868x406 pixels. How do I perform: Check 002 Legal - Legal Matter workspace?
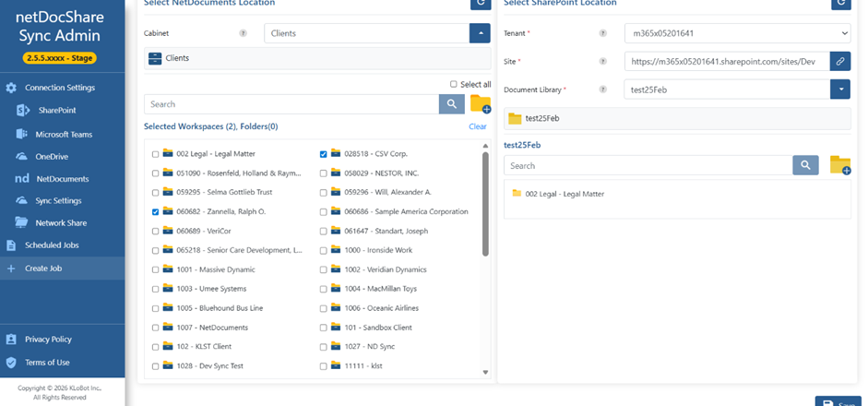(x=156, y=154)
